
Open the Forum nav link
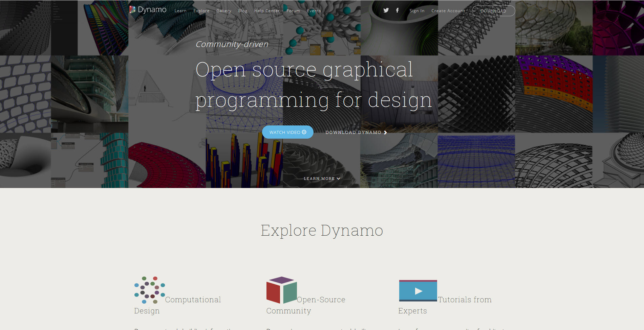coord(293,11)
